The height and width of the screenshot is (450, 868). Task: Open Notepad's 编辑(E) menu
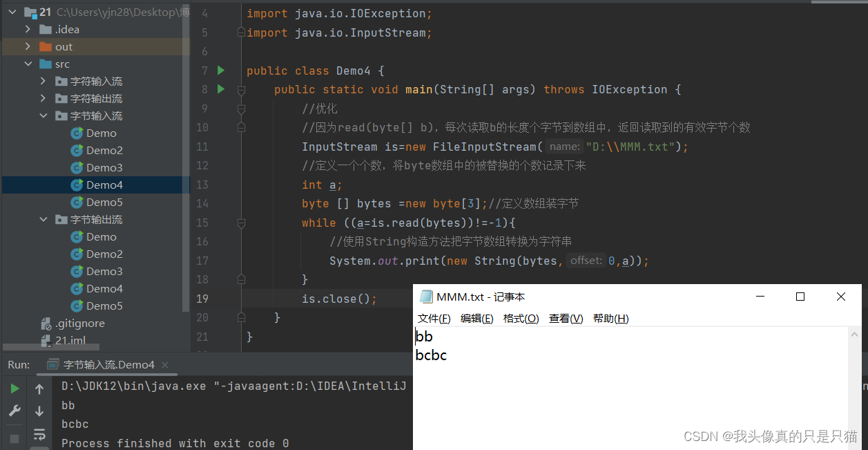click(x=476, y=318)
